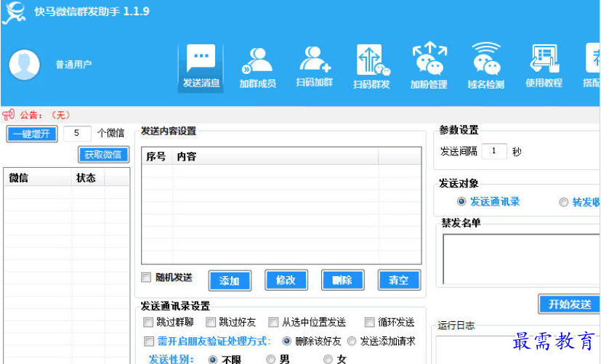Click the 普通用户 user label
Screen dimensions: 601x364
pyautogui.click(x=73, y=65)
